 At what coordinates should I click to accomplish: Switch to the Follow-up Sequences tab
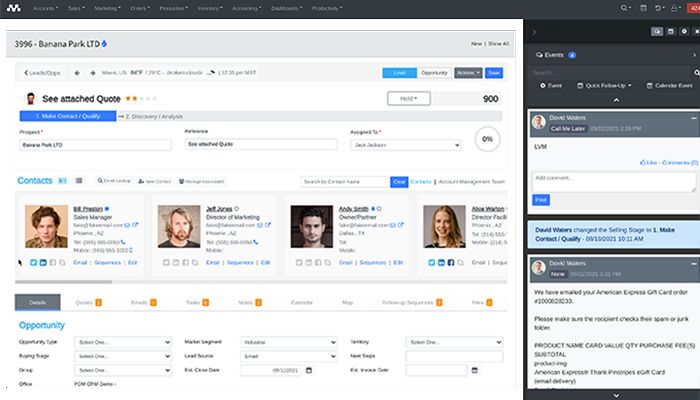pos(412,302)
